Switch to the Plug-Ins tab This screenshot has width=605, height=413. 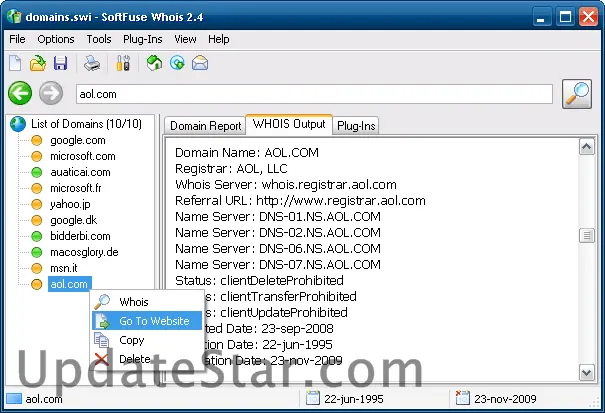pos(356,126)
